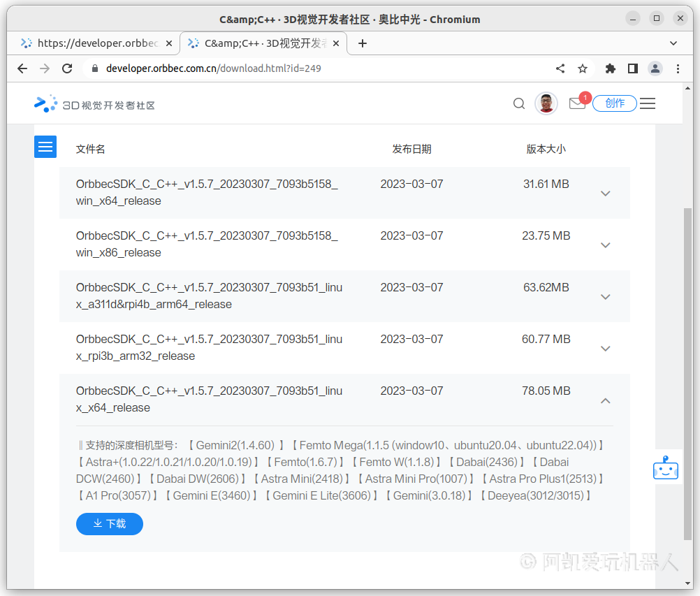Click the 版本大小 column header
700x596 pixels.
point(546,149)
